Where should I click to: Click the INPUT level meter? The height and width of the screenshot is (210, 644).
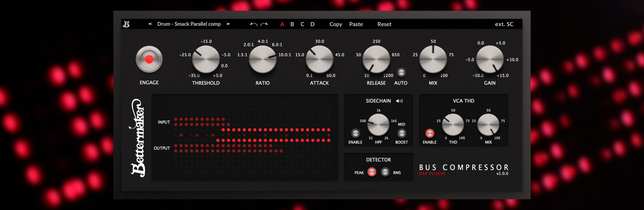click(202, 122)
